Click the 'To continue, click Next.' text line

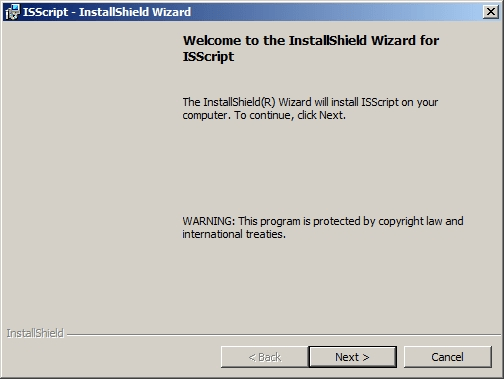[x=290, y=115]
